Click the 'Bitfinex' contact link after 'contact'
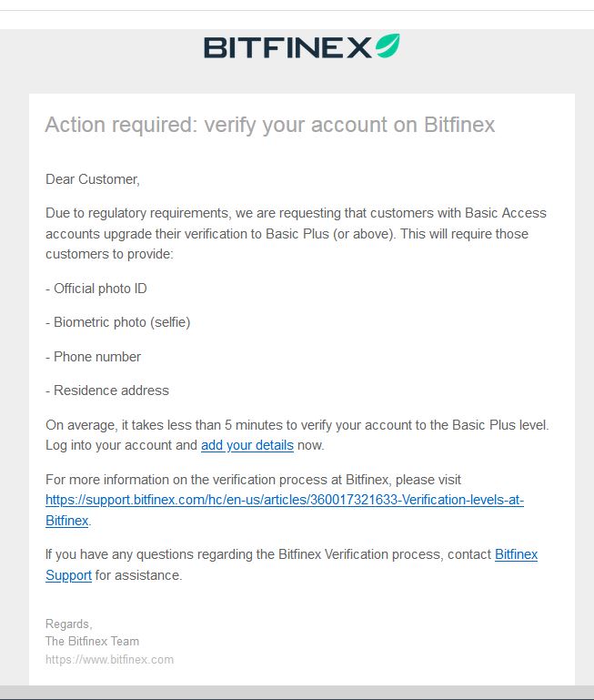 [517, 554]
